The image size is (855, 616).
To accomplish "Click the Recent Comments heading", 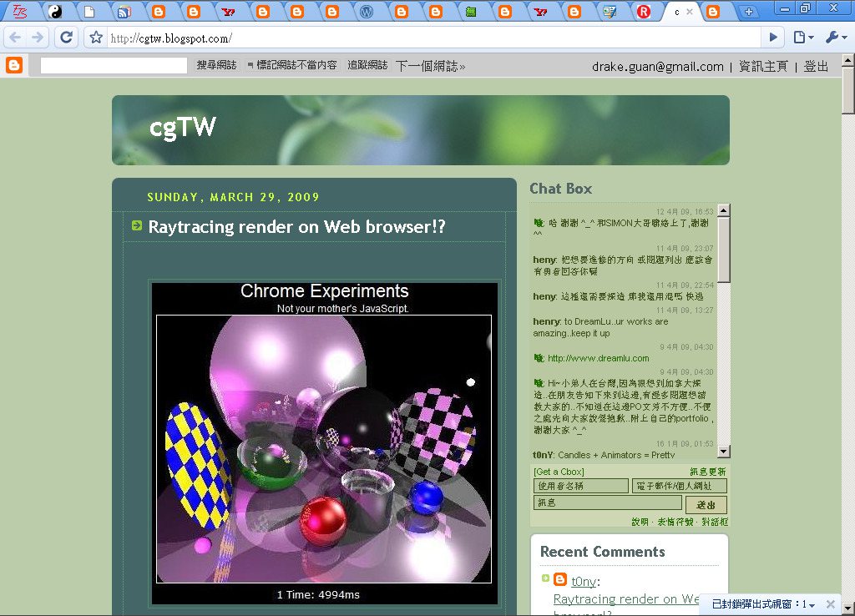I will pyautogui.click(x=603, y=552).
